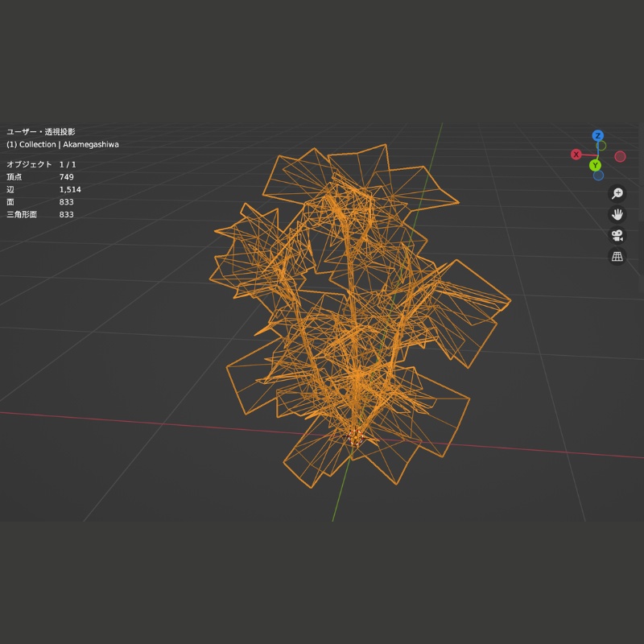The width and height of the screenshot is (644, 644).
Task: Click the negative Y axis green circle
Action: [601, 146]
